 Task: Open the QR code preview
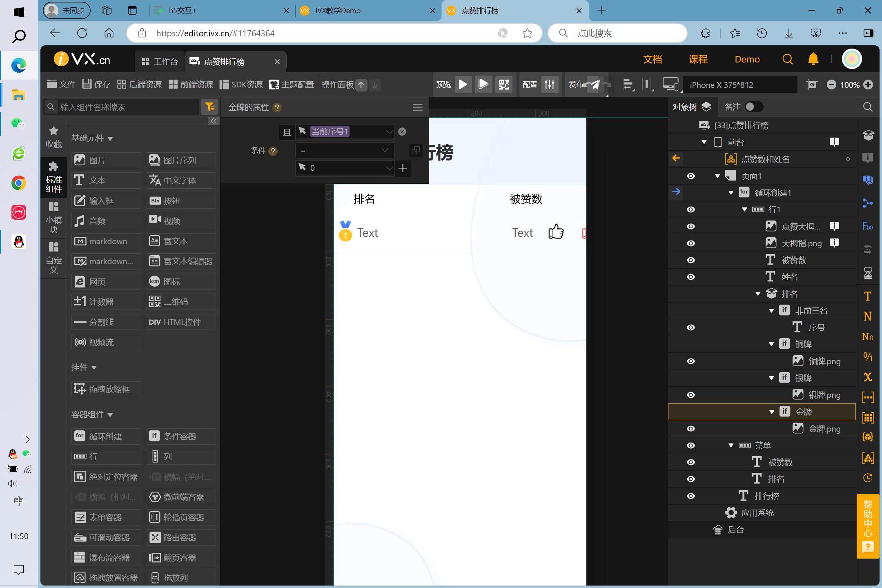coord(504,85)
